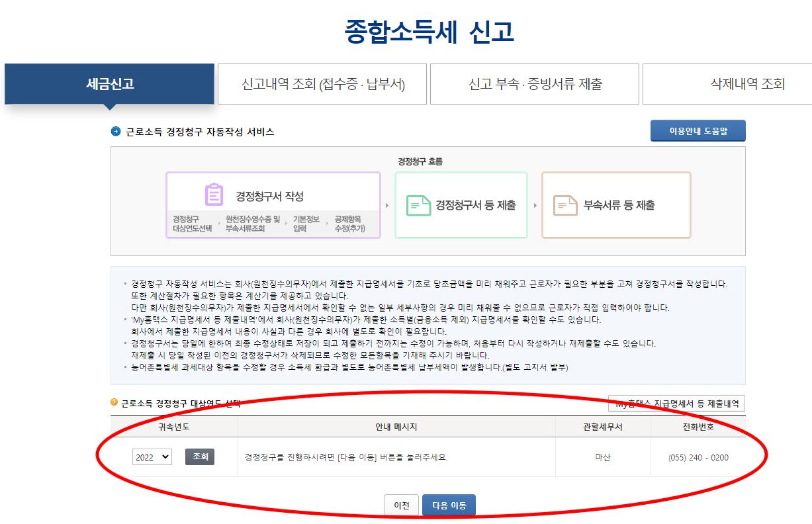This screenshot has width=812, height=524.
Task: Select the 경정청구서 등 제출 step box
Action: [461, 204]
